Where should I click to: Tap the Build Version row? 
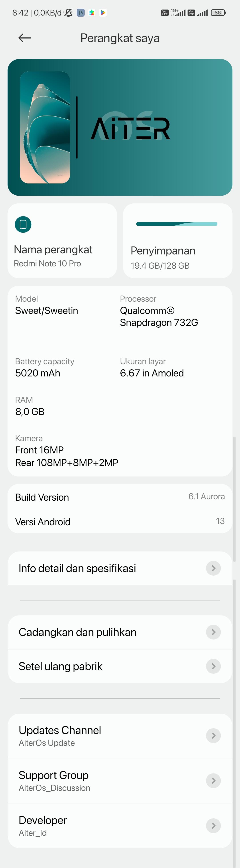(x=120, y=497)
